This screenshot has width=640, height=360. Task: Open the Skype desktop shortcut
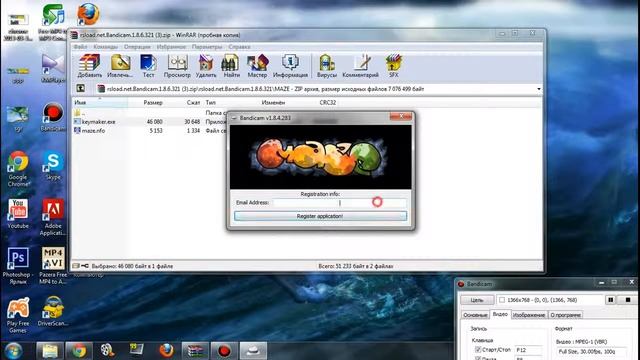click(x=53, y=166)
